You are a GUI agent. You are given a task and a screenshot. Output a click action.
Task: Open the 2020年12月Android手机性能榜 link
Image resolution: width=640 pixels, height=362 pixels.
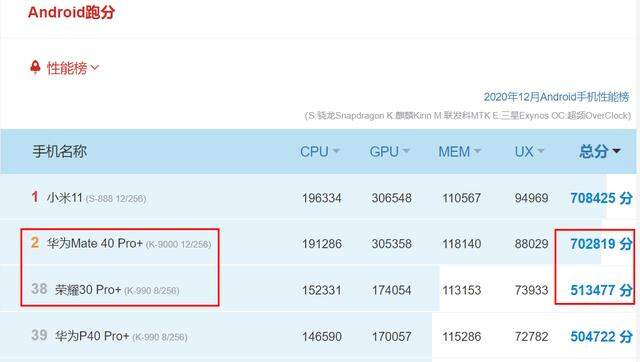tap(557, 97)
